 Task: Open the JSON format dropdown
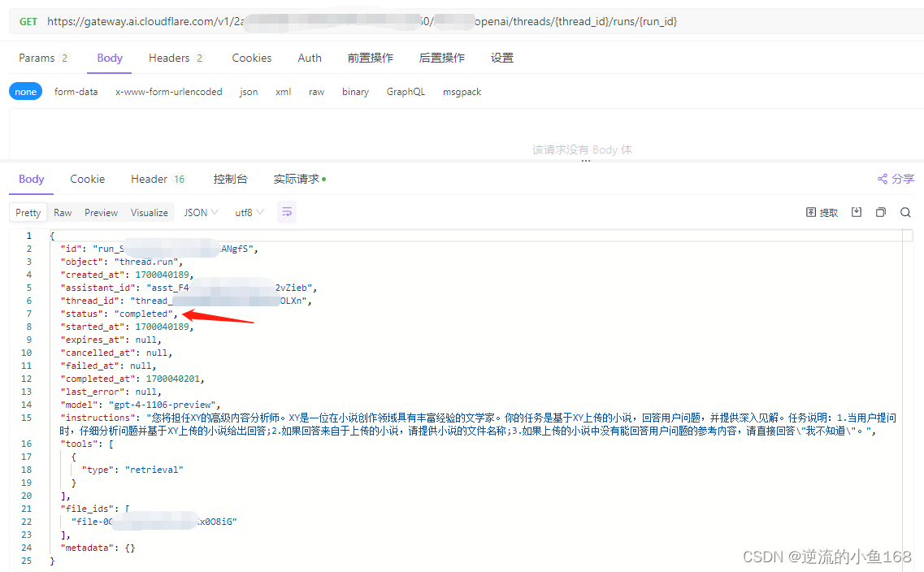pyautogui.click(x=201, y=212)
